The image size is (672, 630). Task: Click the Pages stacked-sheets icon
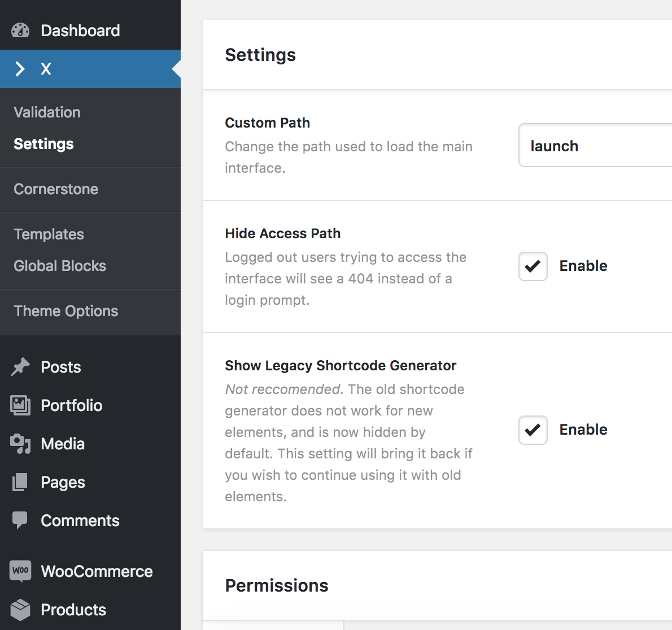tap(20, 482)
